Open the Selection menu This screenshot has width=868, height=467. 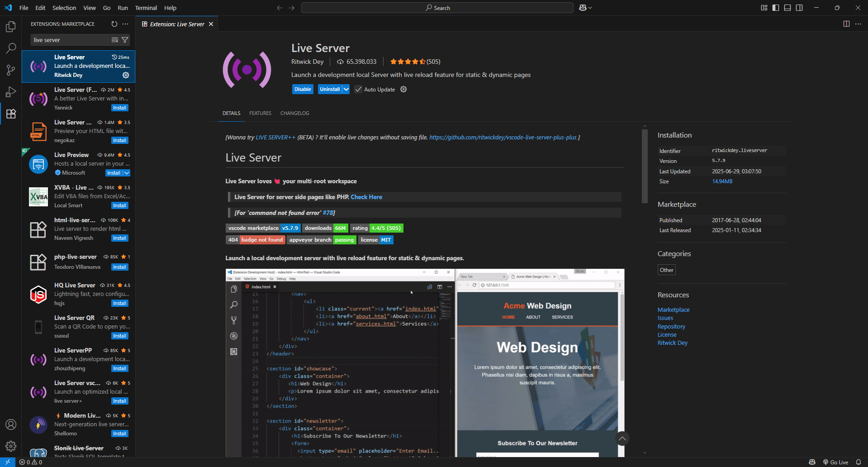(x=64, y=8)
